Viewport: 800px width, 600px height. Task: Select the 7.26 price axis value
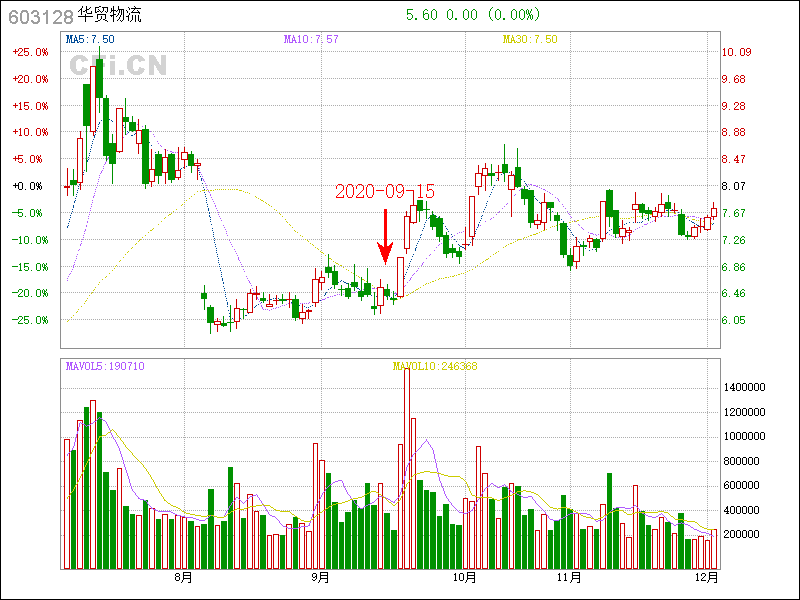pos(734,240)
